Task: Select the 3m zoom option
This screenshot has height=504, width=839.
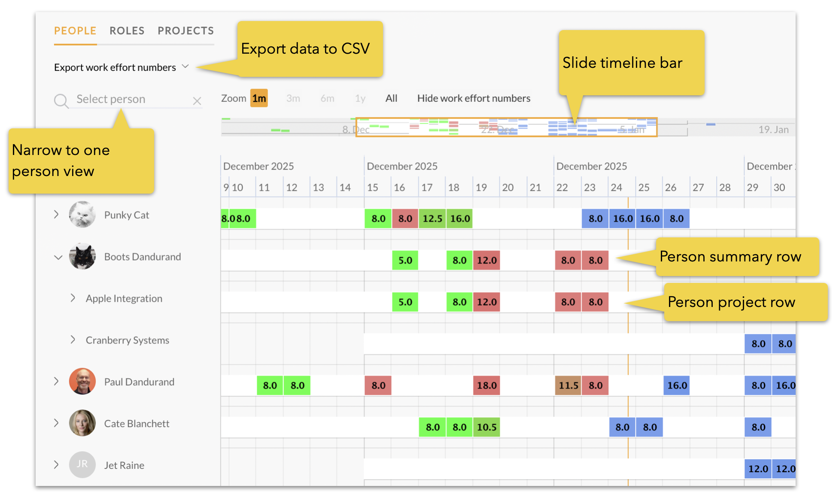Action: [x=293, y=98]
